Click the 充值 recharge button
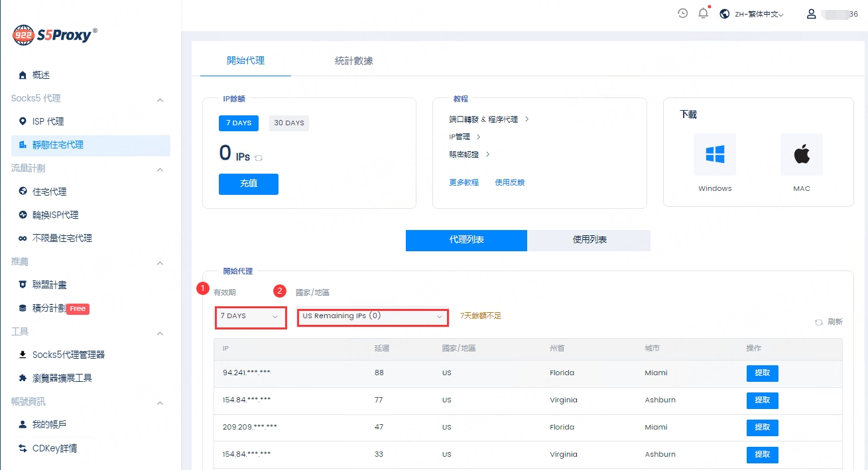 (248, 184)
